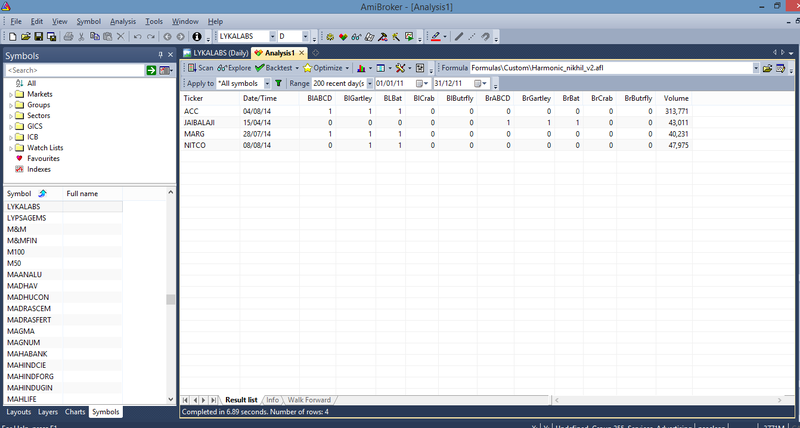Open the Analysis menu
This screenshot has width=800, height=428.
point(123,21)
